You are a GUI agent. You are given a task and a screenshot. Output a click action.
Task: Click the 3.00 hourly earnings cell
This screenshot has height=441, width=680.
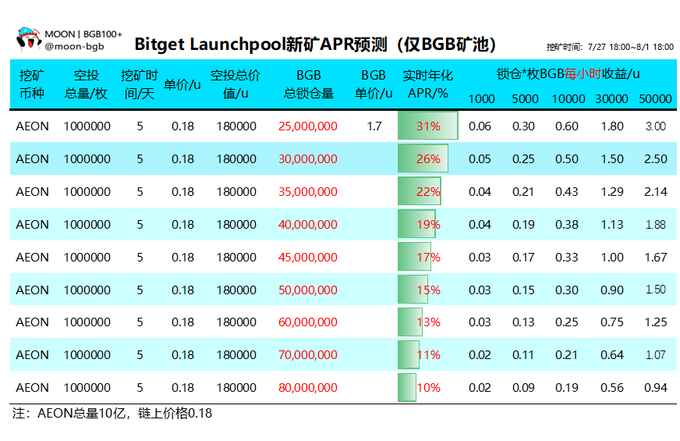pyautogui.click(x=655, y=126)
